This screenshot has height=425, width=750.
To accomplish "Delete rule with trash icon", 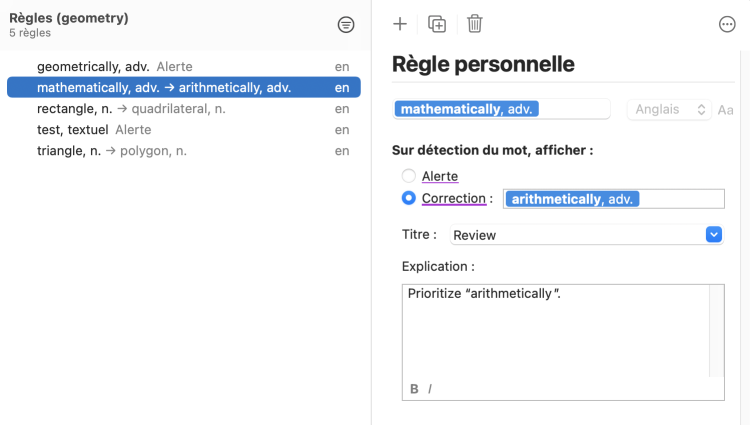I will pos(475,24).
